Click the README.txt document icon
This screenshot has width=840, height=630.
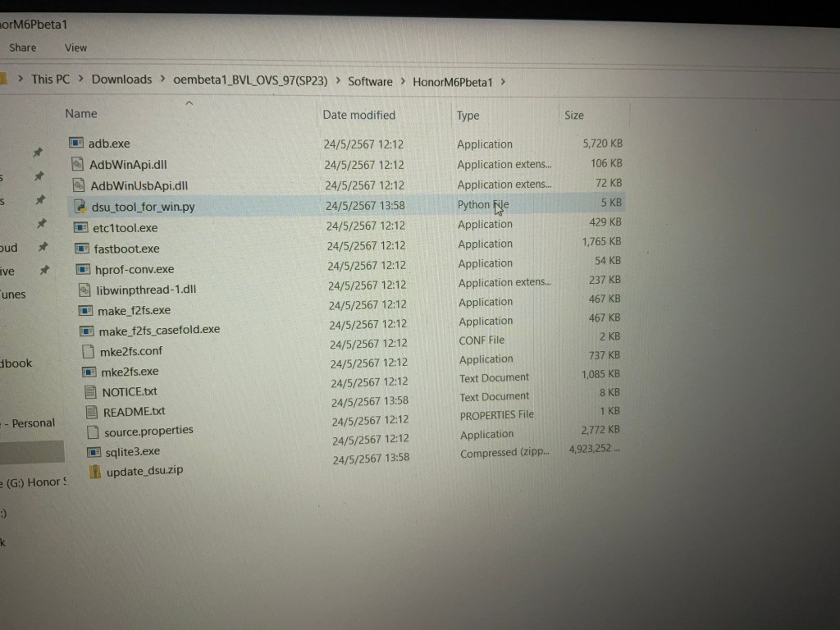(91, 411)
